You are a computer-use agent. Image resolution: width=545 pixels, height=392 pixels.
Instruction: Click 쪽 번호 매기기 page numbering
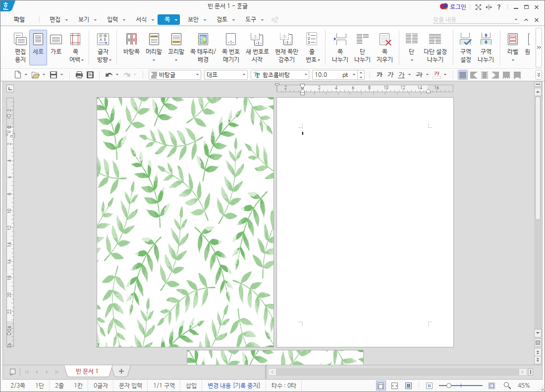(x=231, y=47)
